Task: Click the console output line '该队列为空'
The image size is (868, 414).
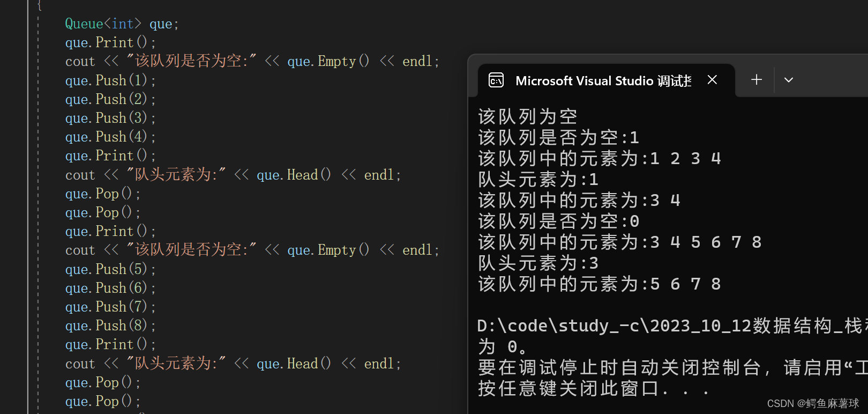Action: point(528,116)
